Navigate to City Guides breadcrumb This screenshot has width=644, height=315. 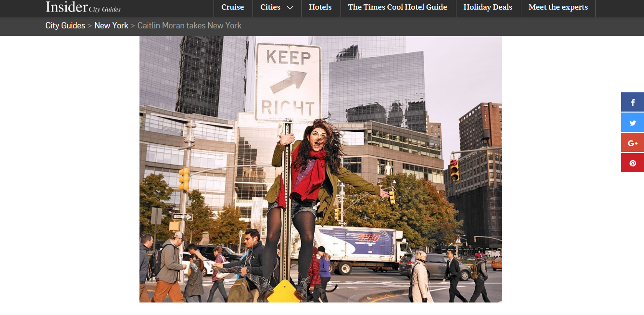point(65,25)
